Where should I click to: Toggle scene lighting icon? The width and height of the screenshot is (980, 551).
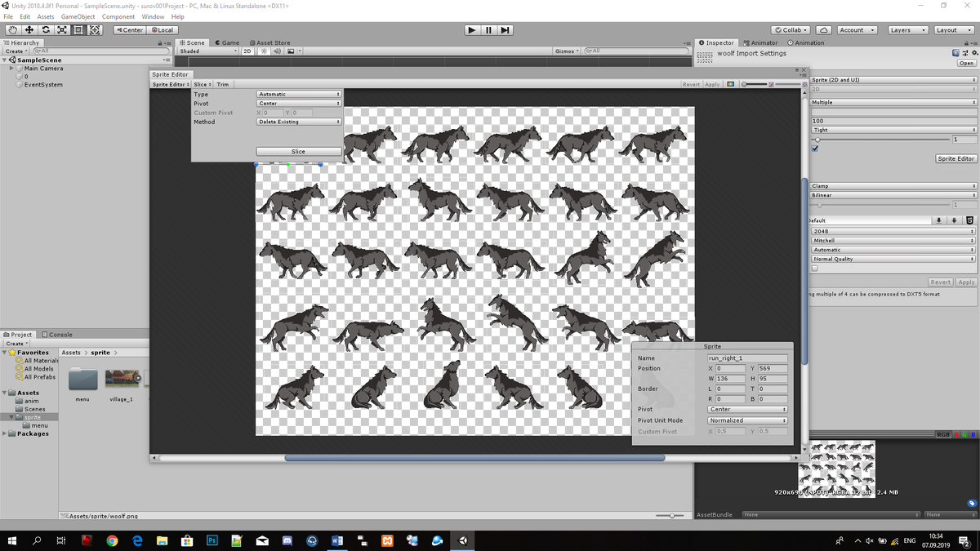(264, 51)
